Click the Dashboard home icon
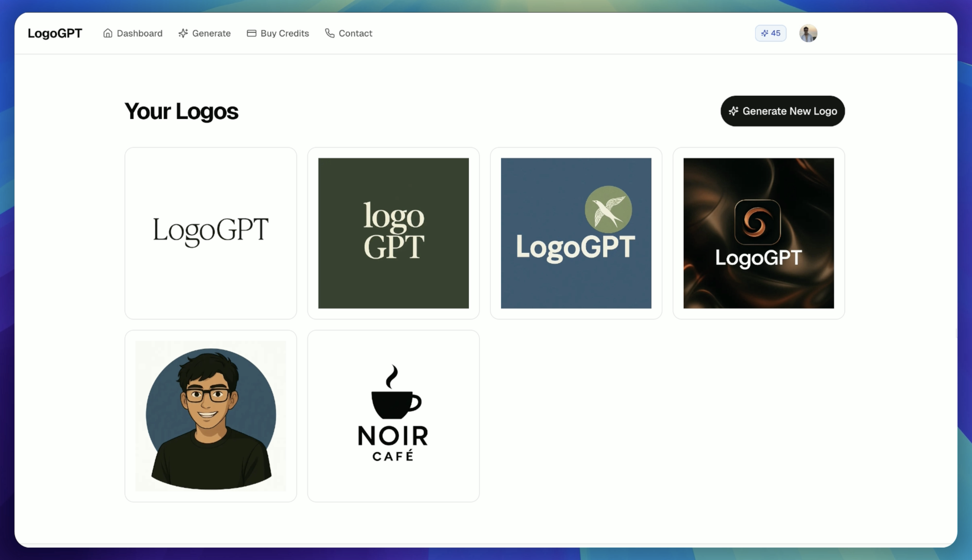This screenshot has width=972, height=560. [108, 33]
